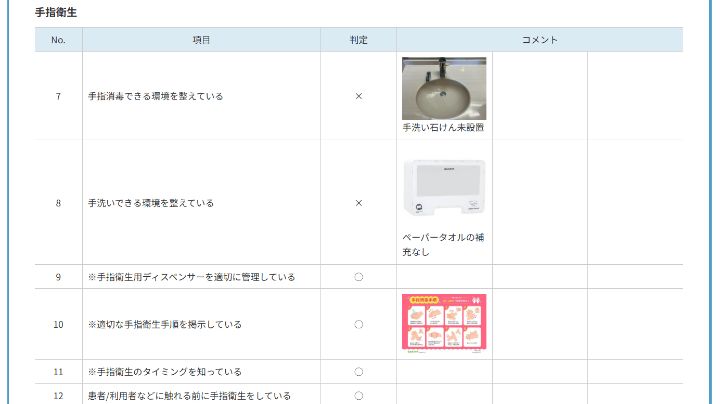Select the ※手指衛生用ディスペンサー item in row 9
This screenshot has width=720, height=404.
(x=191, y=277)
